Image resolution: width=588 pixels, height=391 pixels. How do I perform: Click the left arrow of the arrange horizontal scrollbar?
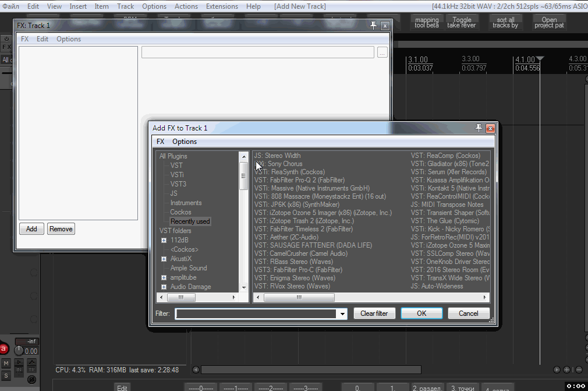pos(196,369)
